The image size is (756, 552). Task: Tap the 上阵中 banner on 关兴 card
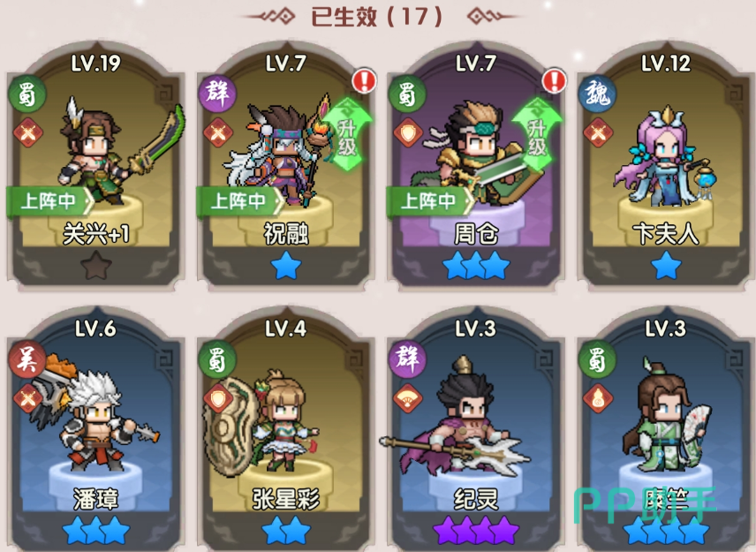(50, 201)
